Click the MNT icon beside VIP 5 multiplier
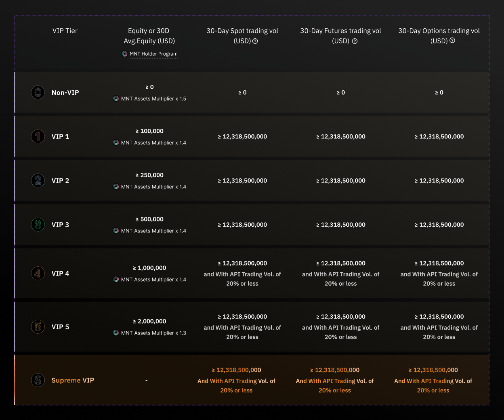 tap(115, 333)
